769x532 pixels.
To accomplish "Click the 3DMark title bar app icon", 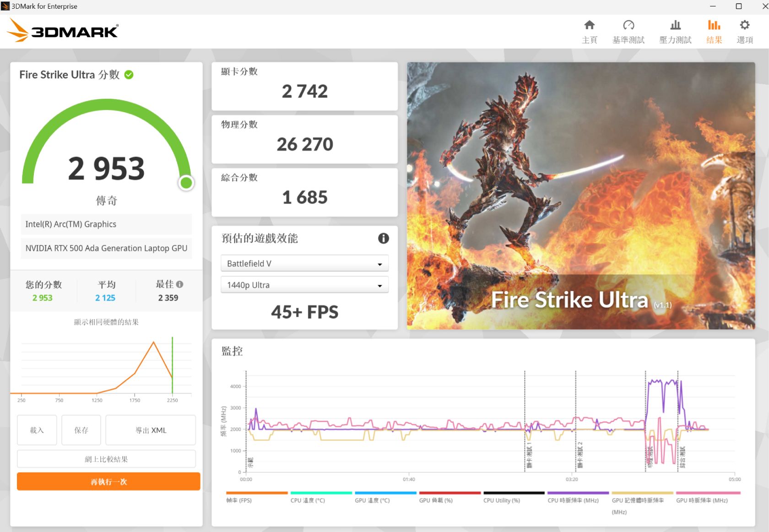I will click(5, 6).
